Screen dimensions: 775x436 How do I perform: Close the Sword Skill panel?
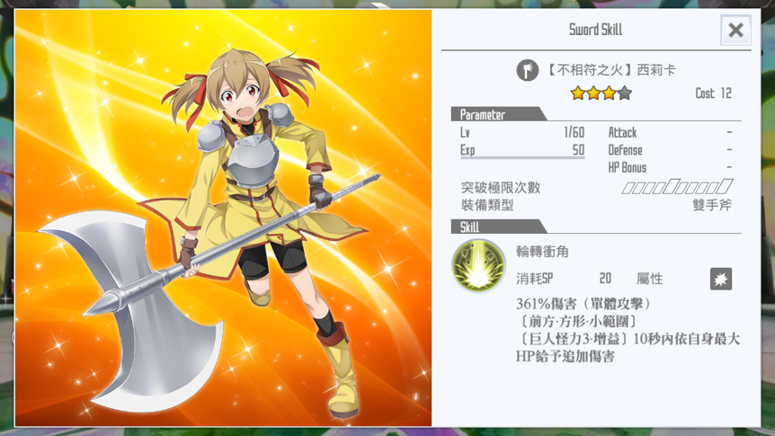pos(735,30)
